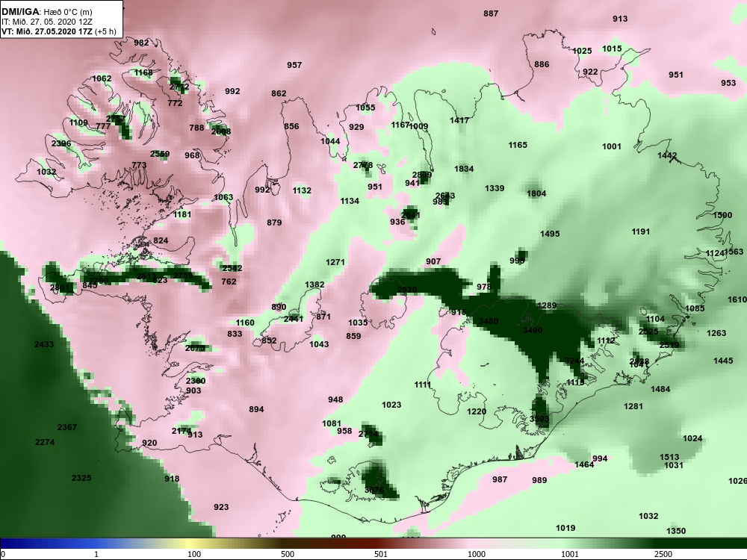The height and width of the screenshot is (560, 747).
Task: Click the map value 1023
Action: point(391,405)
